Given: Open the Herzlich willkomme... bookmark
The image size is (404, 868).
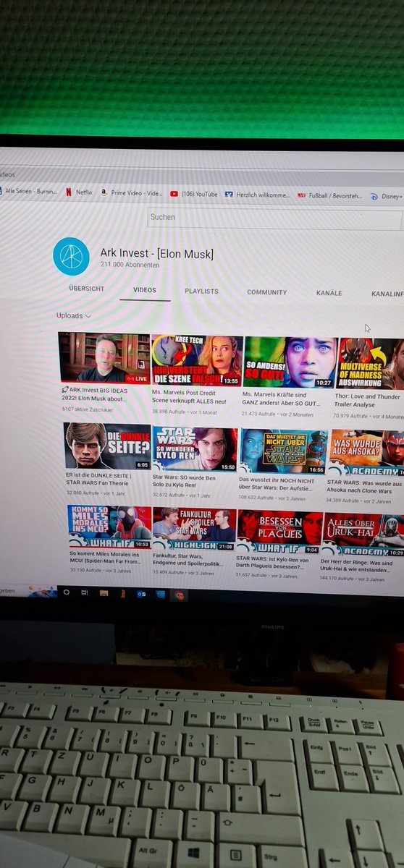Looking at the screenshot, I should click(x=256, y=195).
